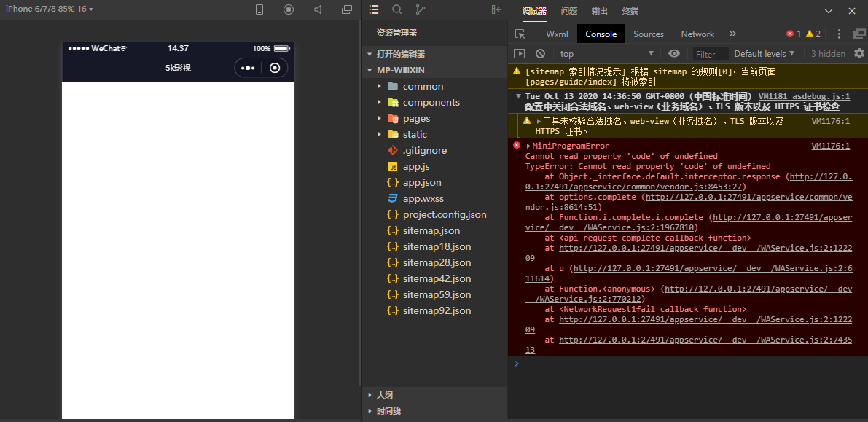Open the WAService.js:2:1967810 stack link
This screenshot has height=422, width=868.
click(x=689, y=222)
